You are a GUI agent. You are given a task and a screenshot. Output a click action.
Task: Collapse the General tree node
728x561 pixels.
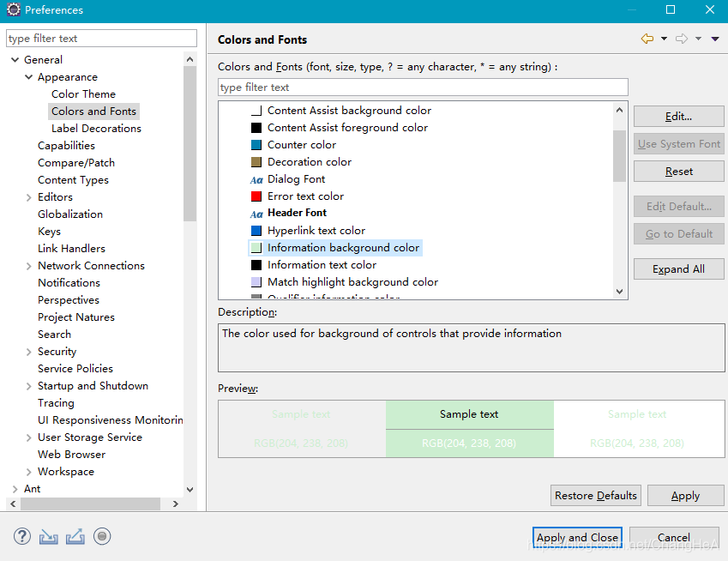pyautogui.click(x=15, y=60)
